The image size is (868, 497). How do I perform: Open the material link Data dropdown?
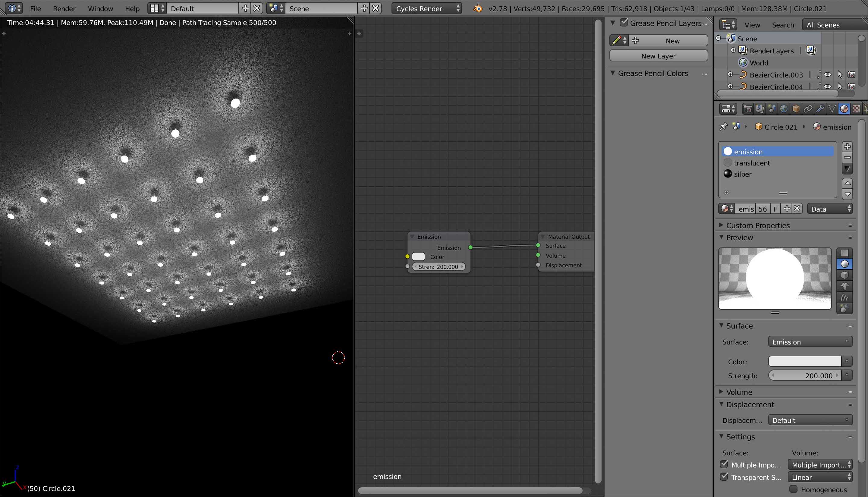[830, 209]
